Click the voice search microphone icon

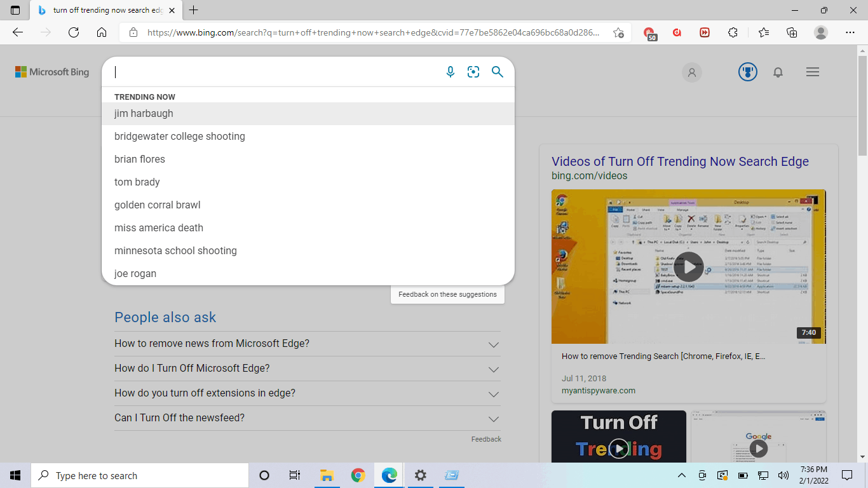coord(451,72)
